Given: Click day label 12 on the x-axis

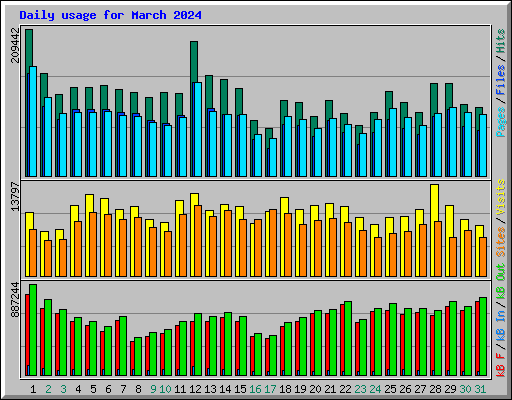Looking at the screenshot, I should pos(195,389).
